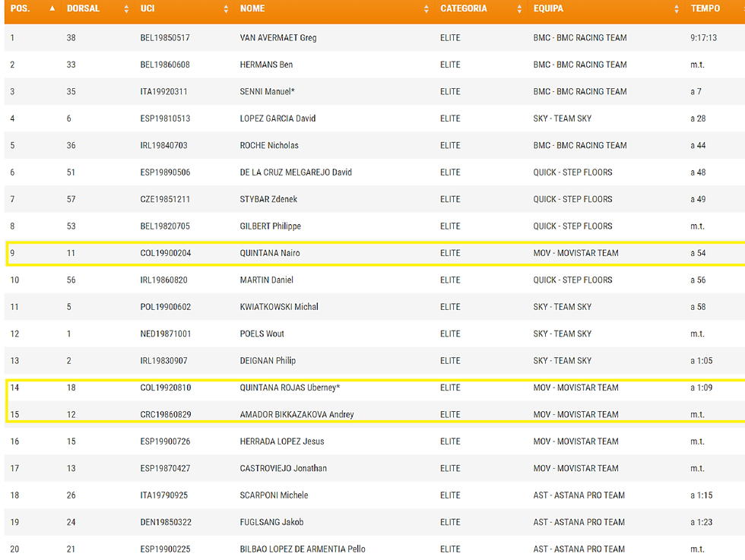Click UCI code DEN19850322
This screenshot has height=560, width=745.
[x=166, y=522]
